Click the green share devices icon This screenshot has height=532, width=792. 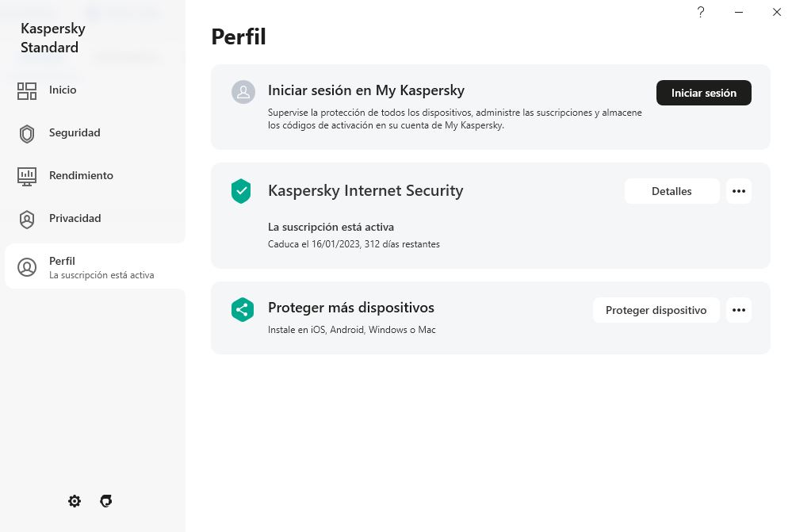241,310
